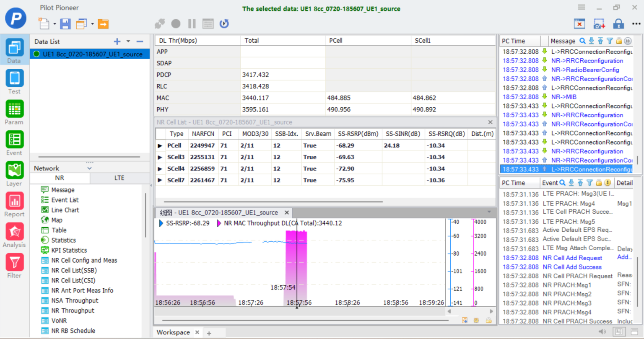
Task: Open the Network dropdown chevron
Action: [89, 168]
